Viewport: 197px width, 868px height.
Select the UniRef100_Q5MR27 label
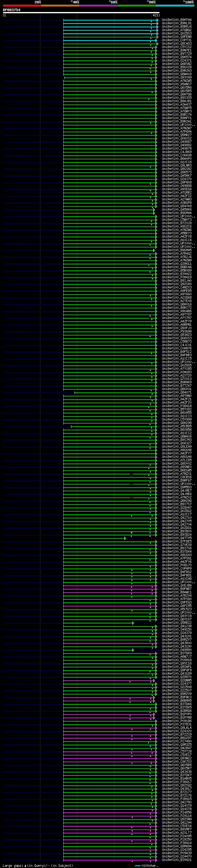(177, 135)
